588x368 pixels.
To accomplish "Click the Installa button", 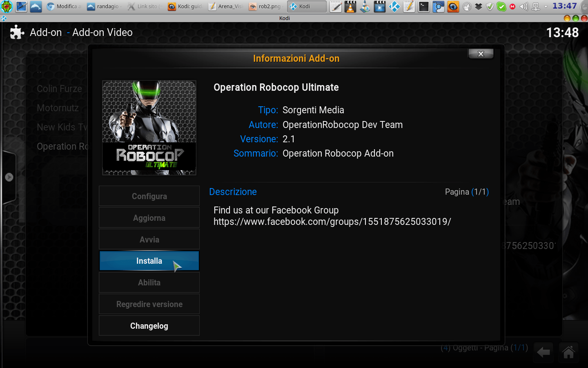I will pyautogui.click(x=149, y=261).
